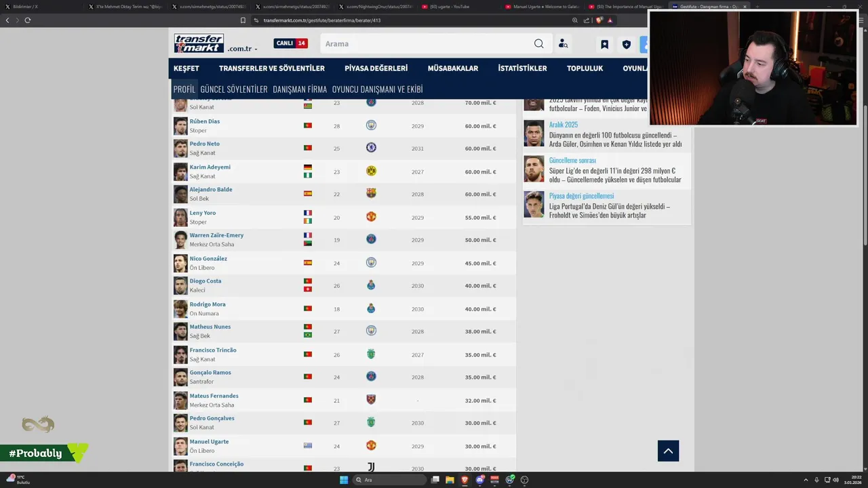
Task: Click 55.00 mil. € value for Leny Yoro
Action: tap(480, 218)
